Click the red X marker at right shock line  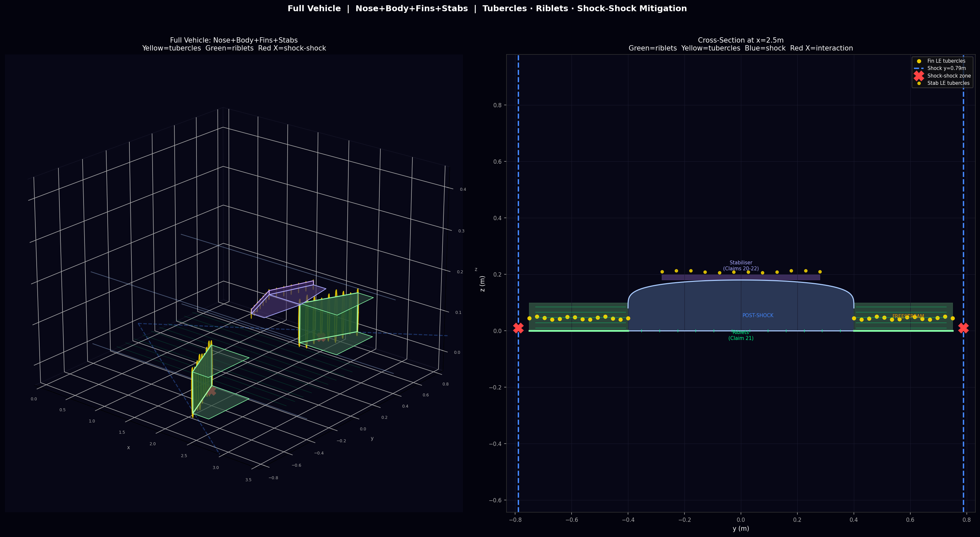963,328
